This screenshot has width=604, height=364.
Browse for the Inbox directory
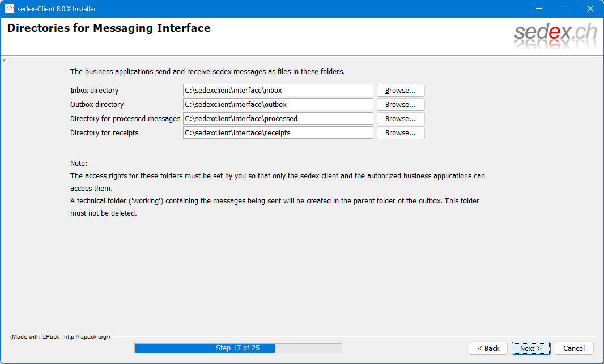(400, 91)
